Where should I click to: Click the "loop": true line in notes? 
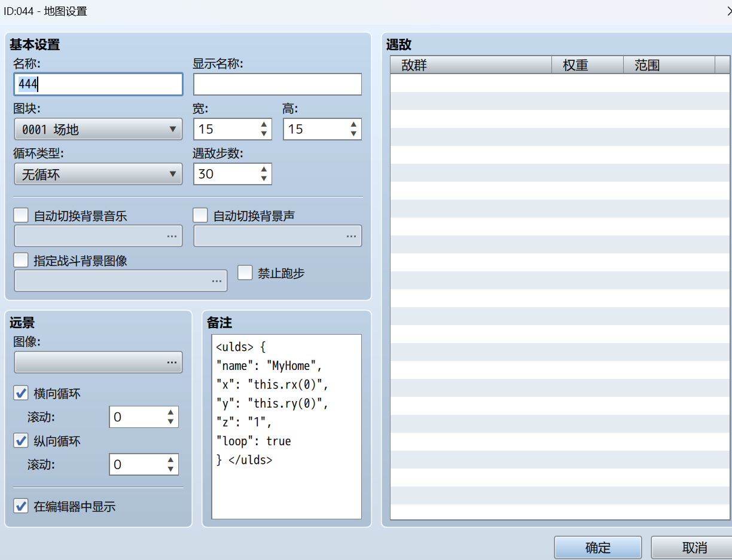[254, 441]
